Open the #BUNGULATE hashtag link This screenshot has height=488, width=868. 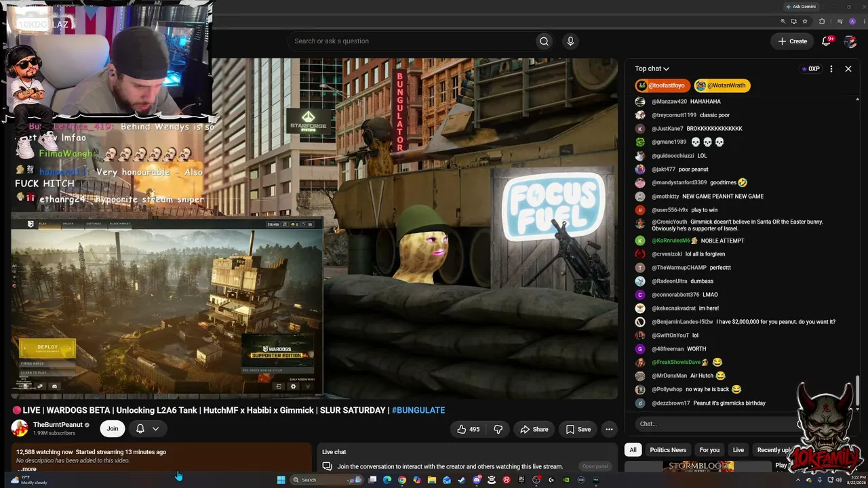click(x=418, y=410)
